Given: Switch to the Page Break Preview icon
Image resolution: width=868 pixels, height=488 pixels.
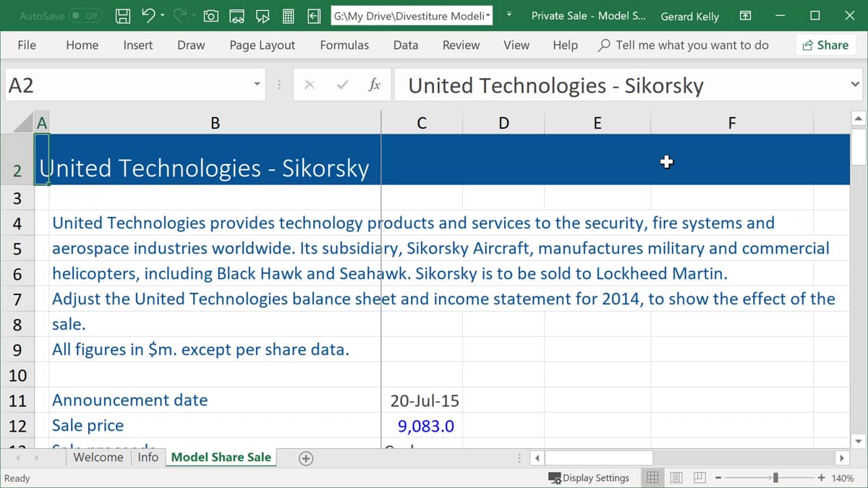Looking at the screenshot, I should 699,478.
